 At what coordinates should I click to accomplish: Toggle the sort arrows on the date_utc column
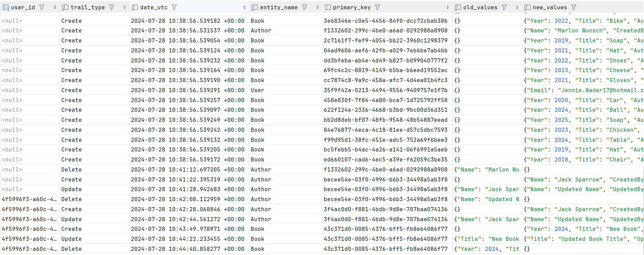245,7
